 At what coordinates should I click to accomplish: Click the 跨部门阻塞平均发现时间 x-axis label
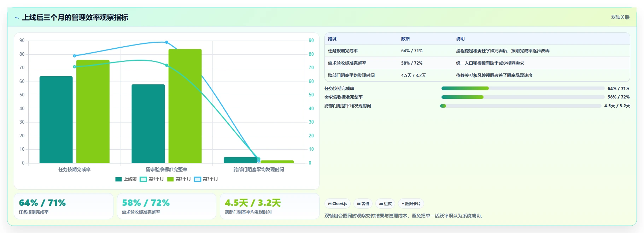pos(259,169)
